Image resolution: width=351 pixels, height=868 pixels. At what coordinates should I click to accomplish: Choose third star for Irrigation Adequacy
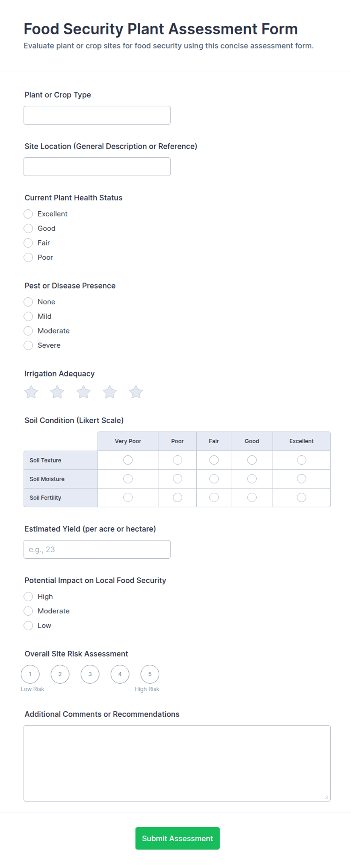[x=83, y=392]
